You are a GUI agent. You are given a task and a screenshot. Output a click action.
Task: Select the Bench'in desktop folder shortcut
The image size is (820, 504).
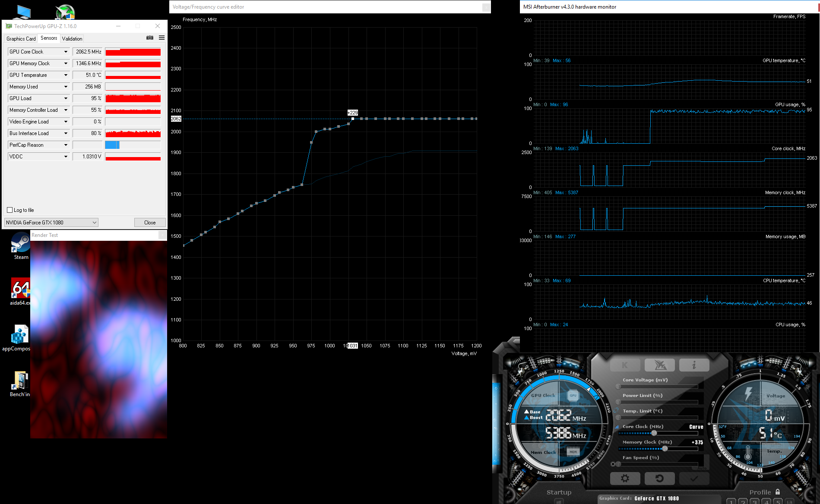coord(20,384)
